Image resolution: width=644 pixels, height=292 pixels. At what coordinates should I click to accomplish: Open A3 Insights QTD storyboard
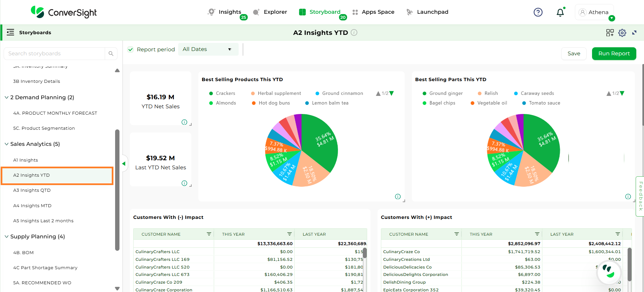[x=32, y=190]
